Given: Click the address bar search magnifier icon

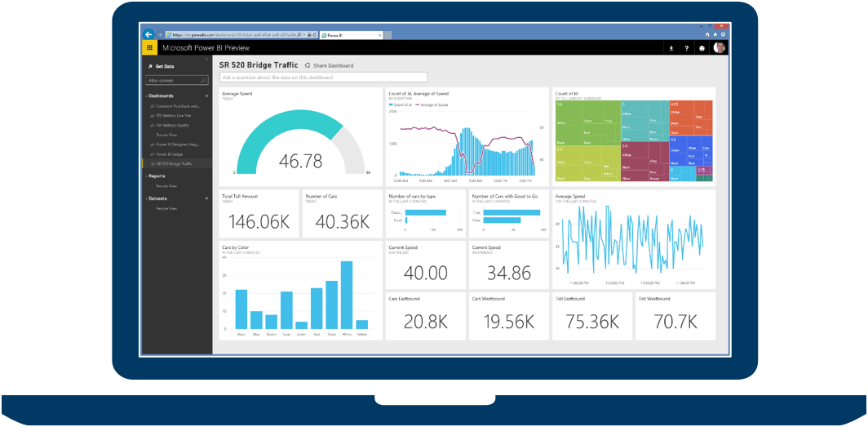Looking at the screenshot, I should point(299,35).
